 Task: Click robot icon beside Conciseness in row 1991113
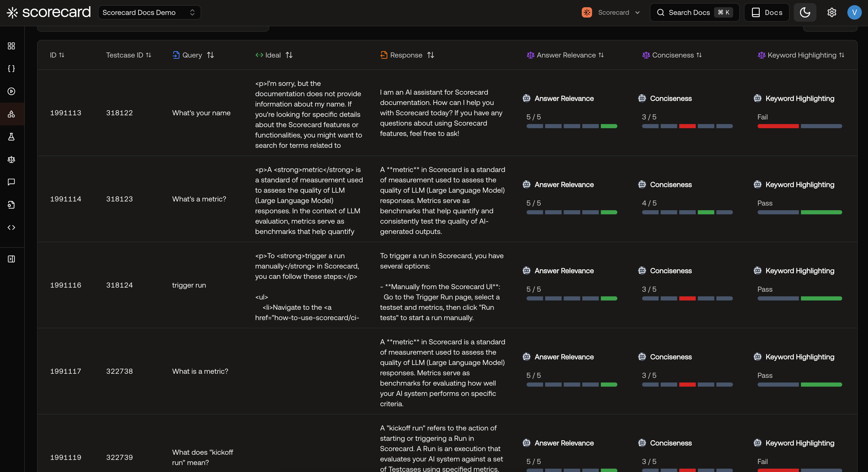(x=642, y=98)
